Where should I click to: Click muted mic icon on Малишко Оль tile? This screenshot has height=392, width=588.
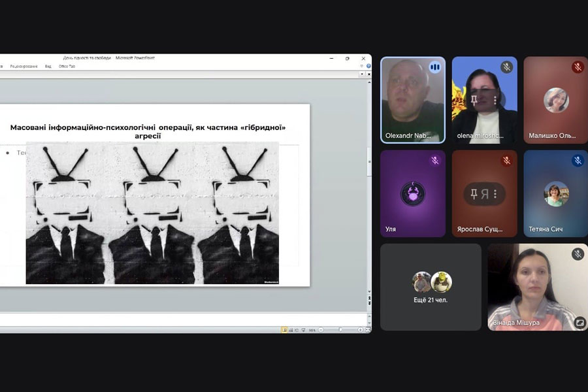pyautogui.click(x=578, y=67)
